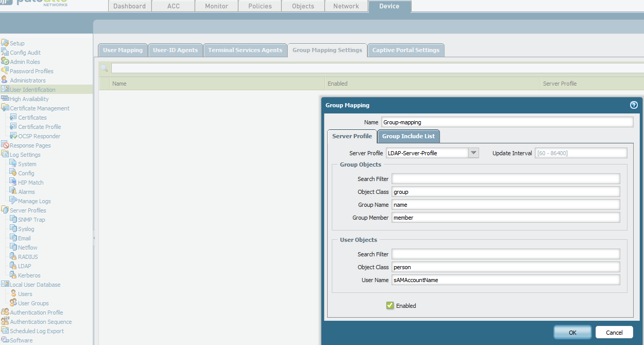Sort by the Name column header

pos(217,83)
